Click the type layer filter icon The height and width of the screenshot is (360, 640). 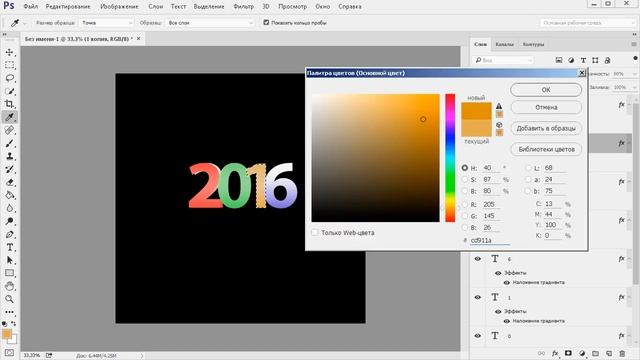pos(583,60)
